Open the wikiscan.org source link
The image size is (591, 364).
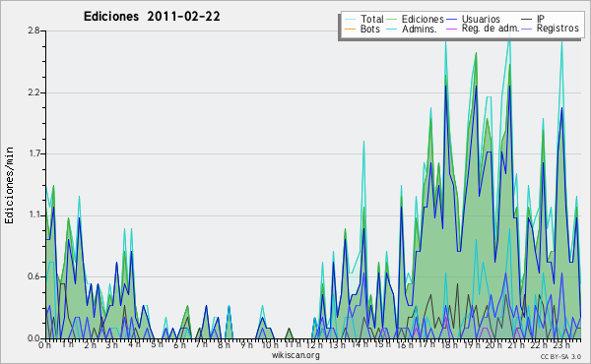(x=295, y=355)
